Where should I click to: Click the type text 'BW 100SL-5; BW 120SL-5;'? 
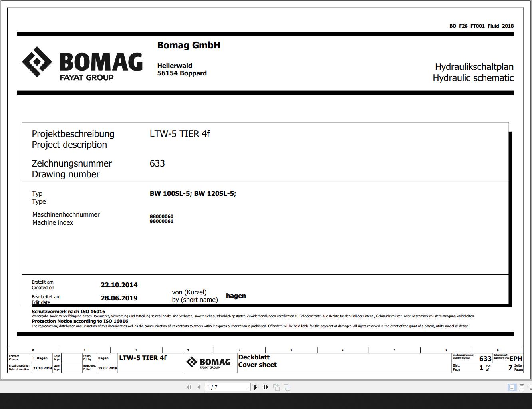pos(193,193)
